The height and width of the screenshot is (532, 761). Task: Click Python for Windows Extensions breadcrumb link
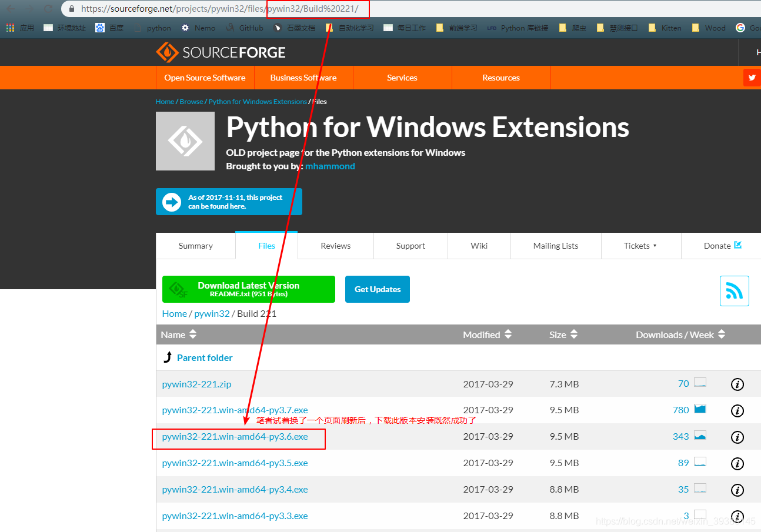[258, 102]
